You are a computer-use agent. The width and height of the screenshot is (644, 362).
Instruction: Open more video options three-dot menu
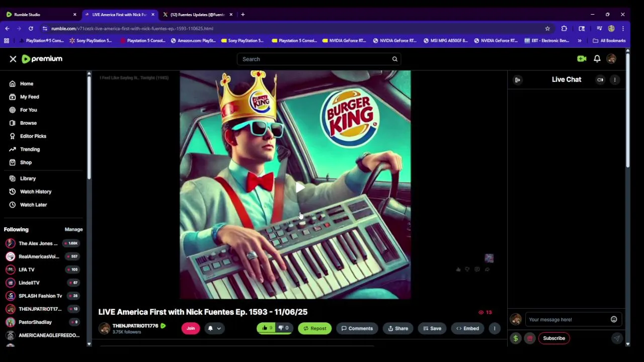[495, 328]
